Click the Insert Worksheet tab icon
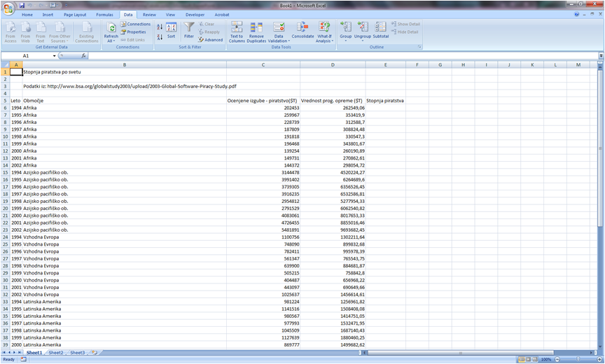605x364 pixels. [95, 352]
